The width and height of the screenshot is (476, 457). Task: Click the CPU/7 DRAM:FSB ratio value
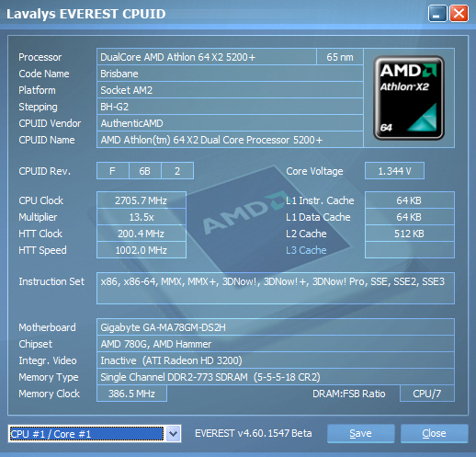(x=427, y=394)
